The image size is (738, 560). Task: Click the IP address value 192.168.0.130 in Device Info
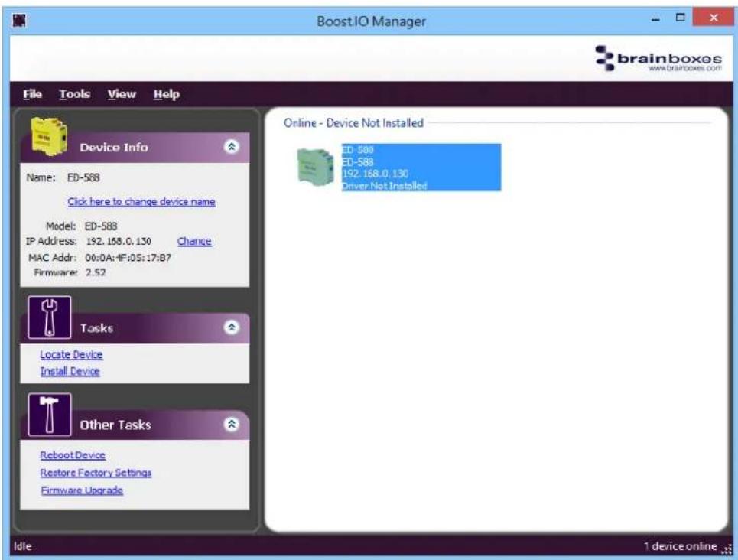click(119, 241)
